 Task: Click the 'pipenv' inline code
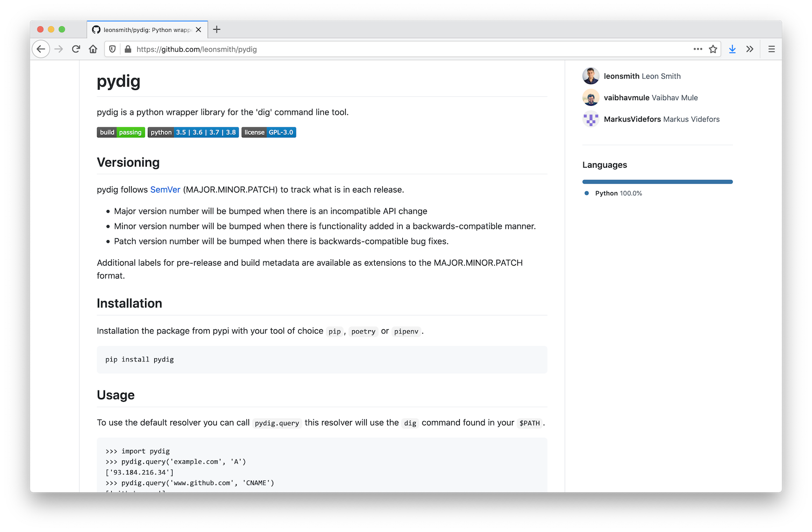pyautogui.click(x=406, y=331)
